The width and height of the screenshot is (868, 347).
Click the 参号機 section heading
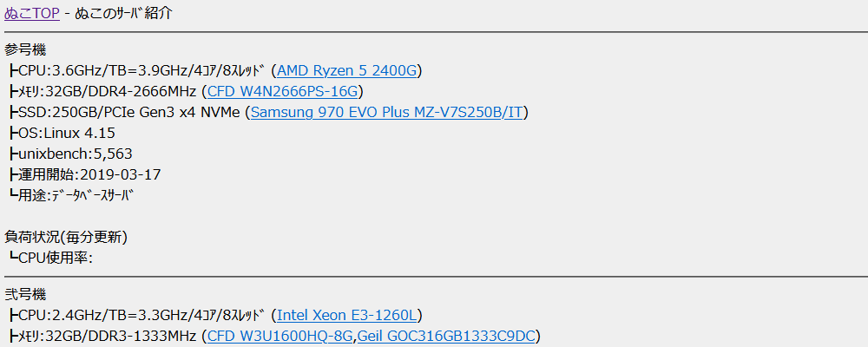[26, 49]
